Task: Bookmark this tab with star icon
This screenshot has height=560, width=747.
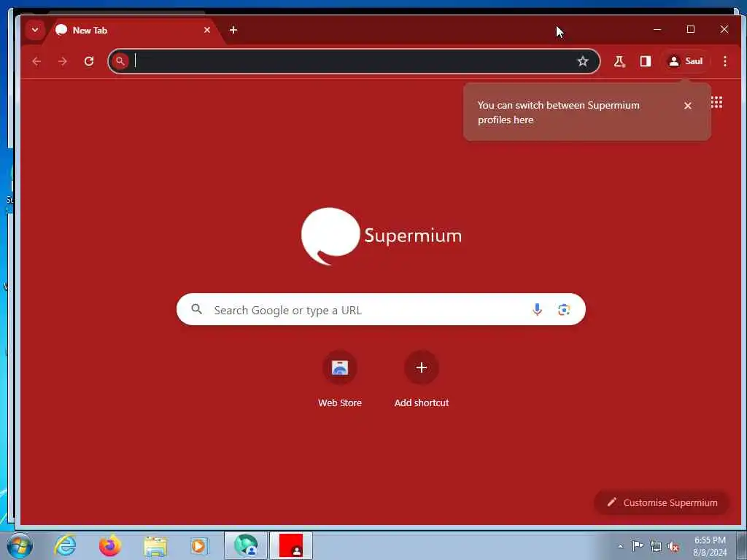Action: click(583, 61)
